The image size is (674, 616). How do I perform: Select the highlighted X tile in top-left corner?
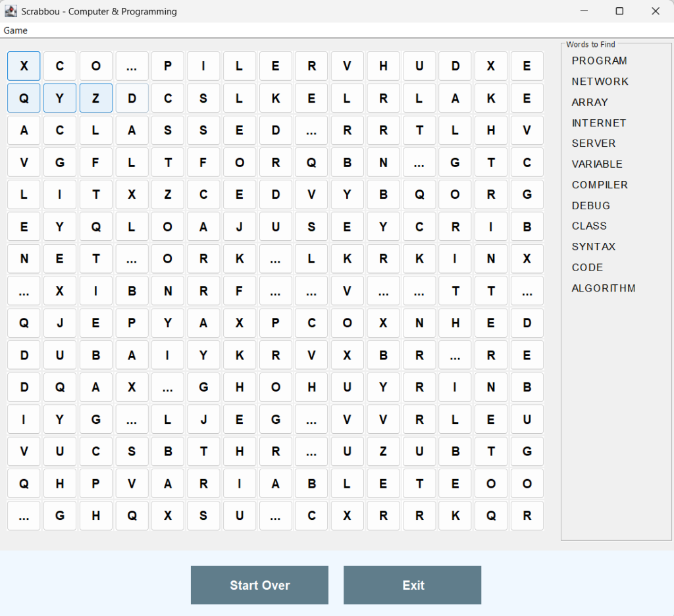tap(24, 66)
